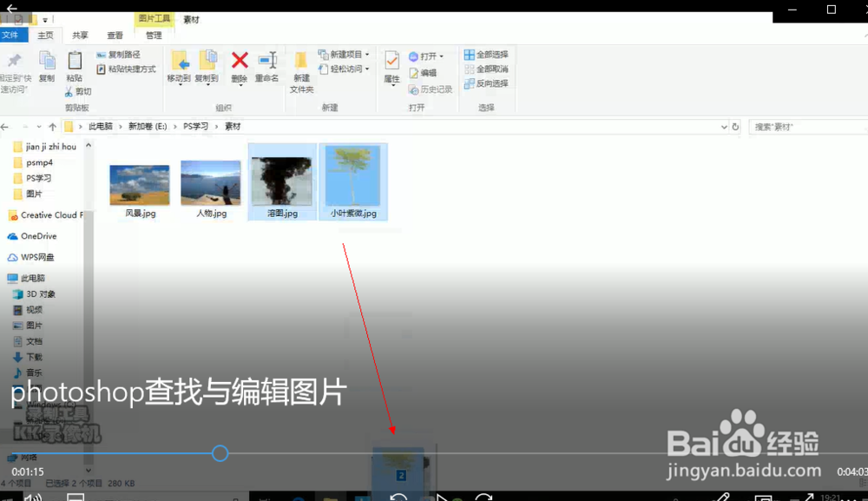Click the History (历史记录) icon
The width and height of the screenshot is (868, 501).
point(413,89)
